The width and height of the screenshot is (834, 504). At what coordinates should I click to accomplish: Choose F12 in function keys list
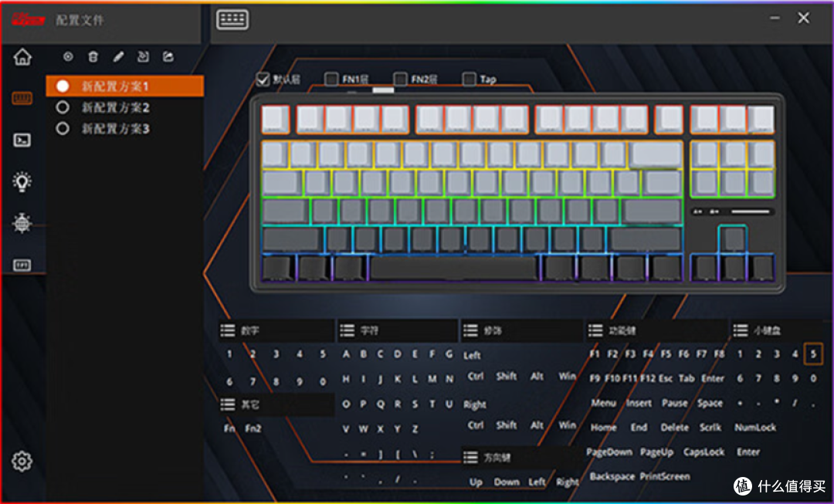click(x=648, y=378)
